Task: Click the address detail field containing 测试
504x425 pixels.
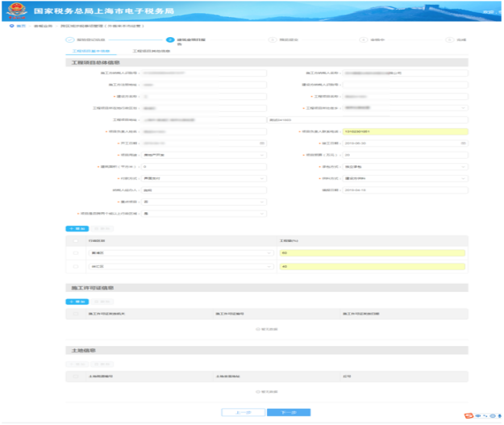Action: point(368,120)
